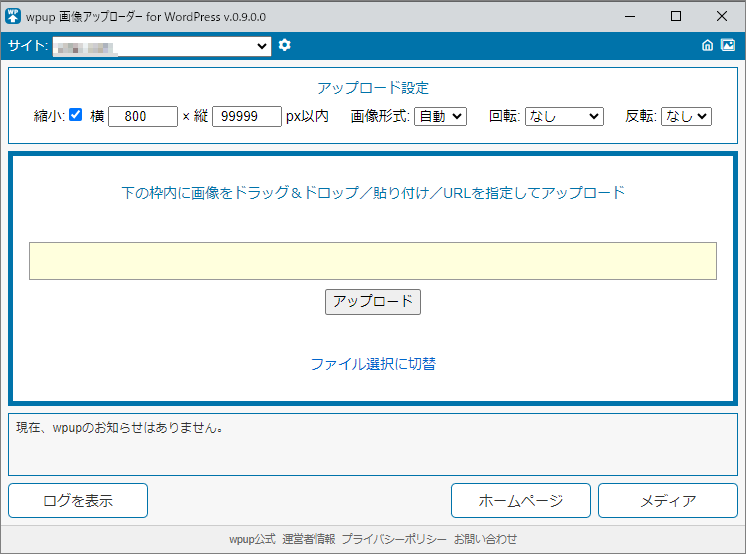
Task: Click the home icon in blue header
Action: (708, 45)
